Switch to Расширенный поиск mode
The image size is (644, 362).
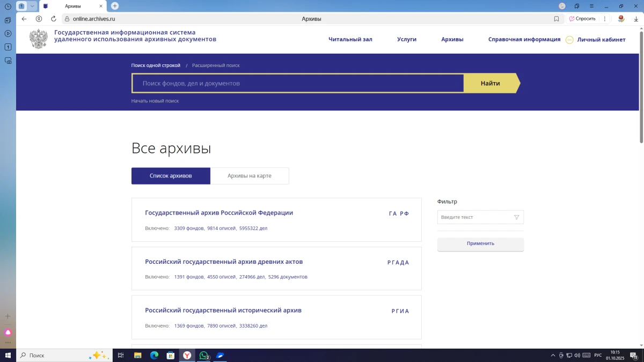click(216, 65)
